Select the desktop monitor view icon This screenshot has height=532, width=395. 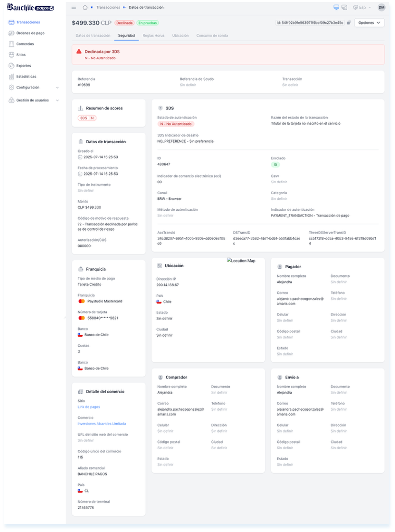(336, 7)
